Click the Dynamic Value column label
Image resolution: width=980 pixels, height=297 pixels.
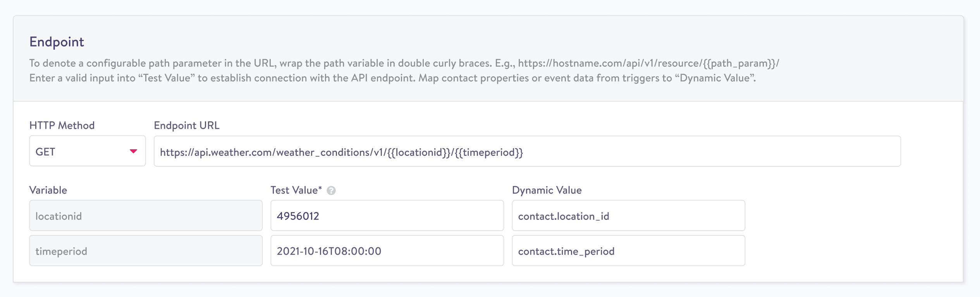click(x=547, y=190)
